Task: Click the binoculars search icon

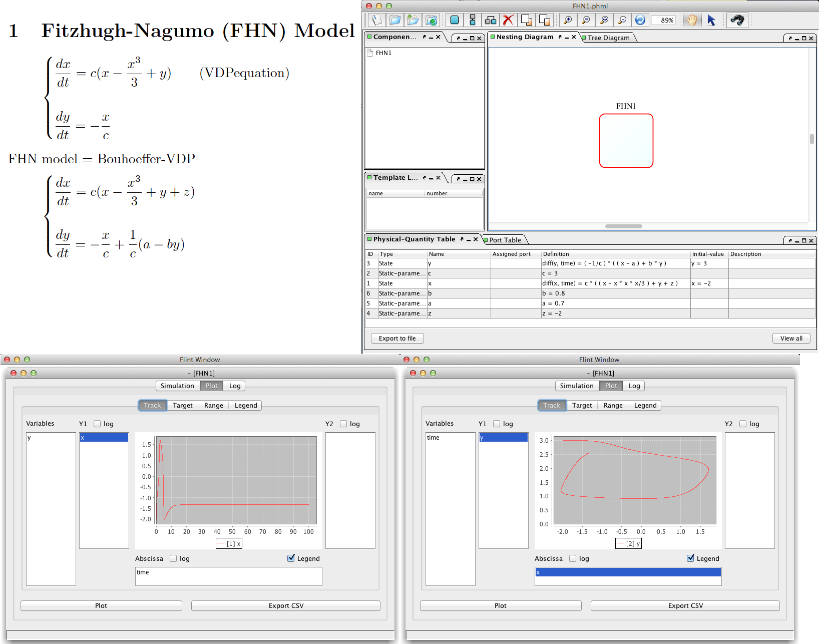Action: [737, 20]
